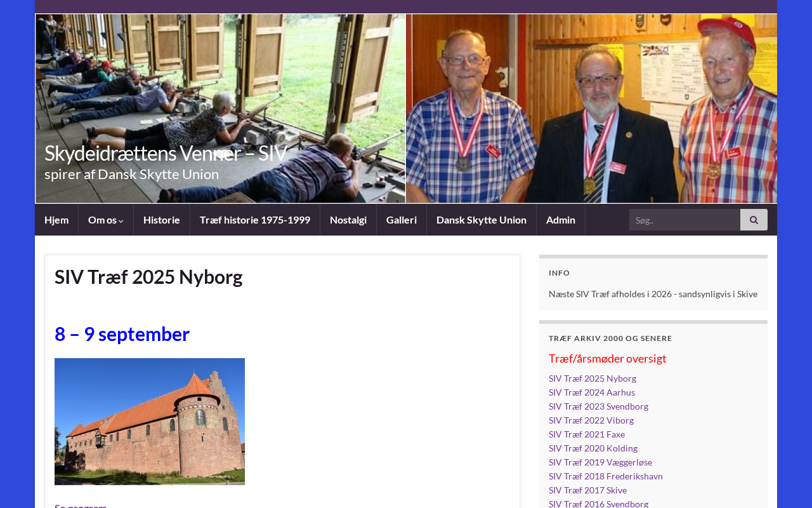The image size is (812, 508).
Task: Open SIV Træf 2022 Viborg link
Action: click(591, 420)
